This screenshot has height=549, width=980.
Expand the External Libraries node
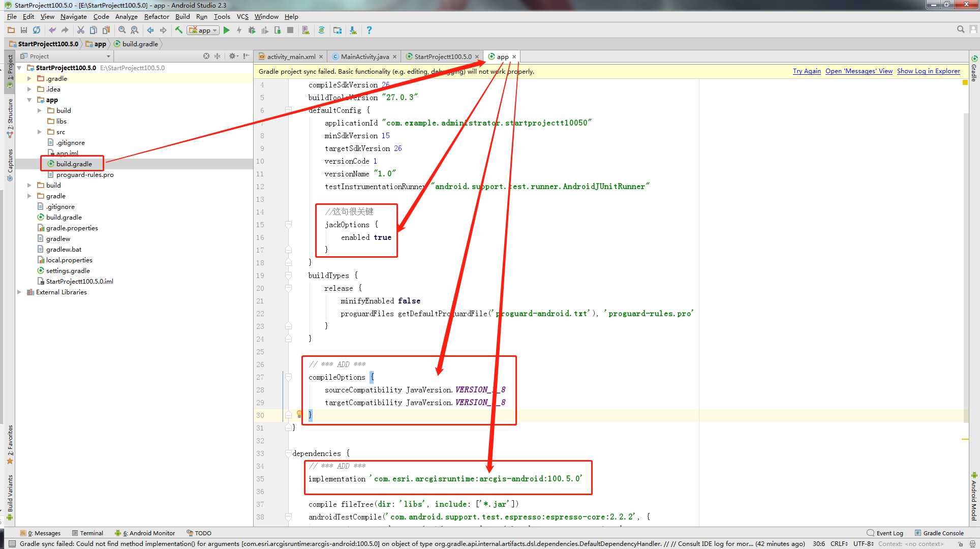pos(19,292)
